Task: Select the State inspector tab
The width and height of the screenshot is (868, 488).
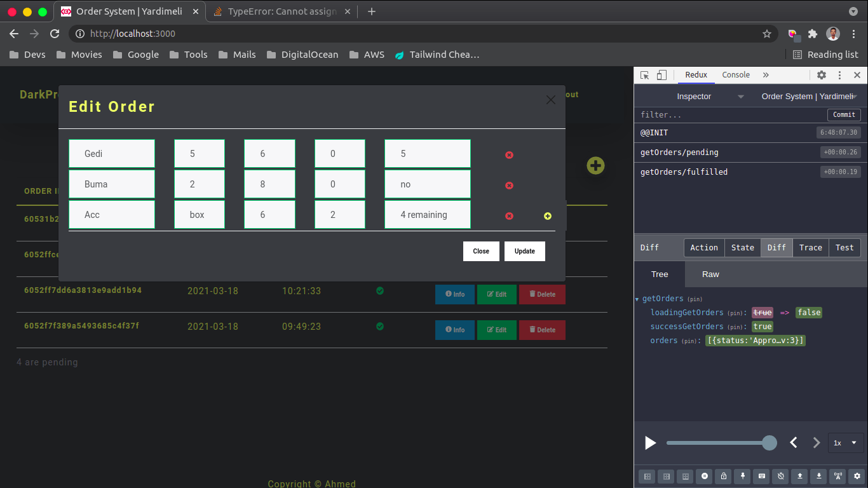Action: pyautogui.click(x=743, y=248)
